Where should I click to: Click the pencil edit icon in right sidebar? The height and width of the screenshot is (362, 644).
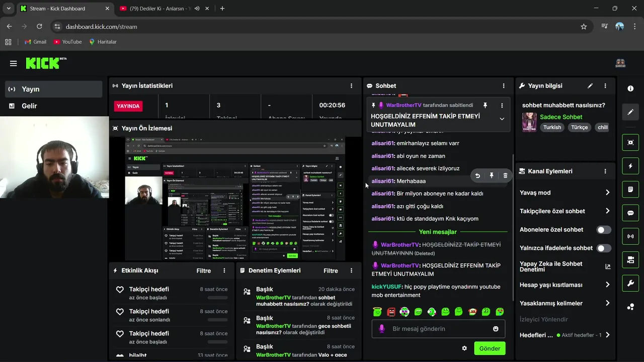[x=630, y=112]
